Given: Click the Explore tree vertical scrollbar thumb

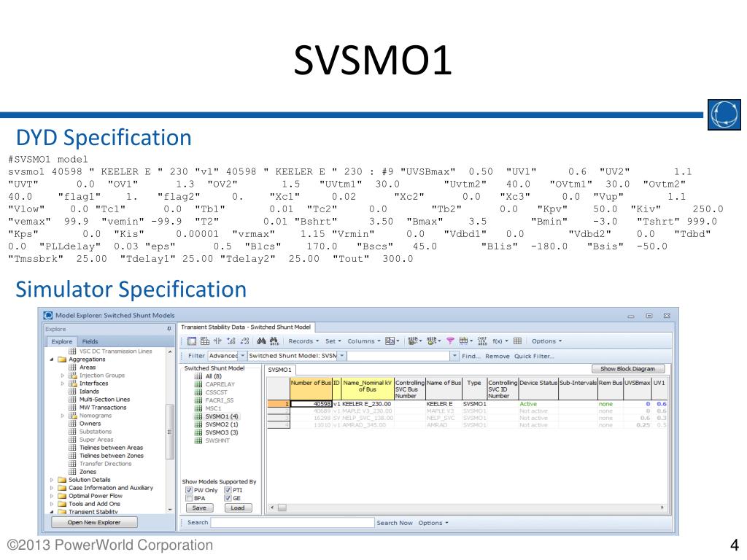Looking at the screenshot, I should coord(169,432).
